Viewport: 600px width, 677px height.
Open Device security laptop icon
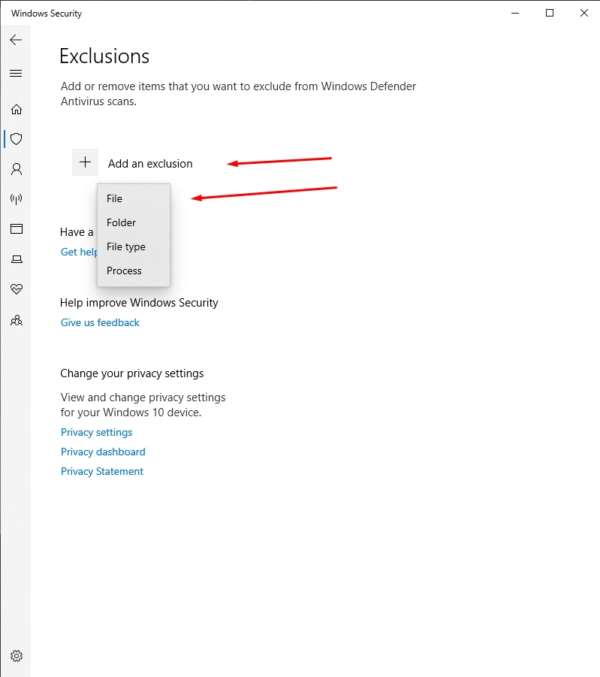pos(16,259)
